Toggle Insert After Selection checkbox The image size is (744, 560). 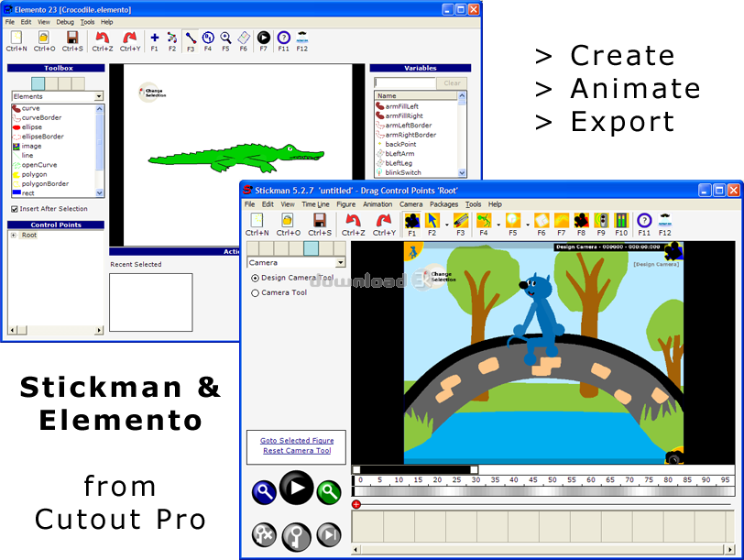[15, 209]
